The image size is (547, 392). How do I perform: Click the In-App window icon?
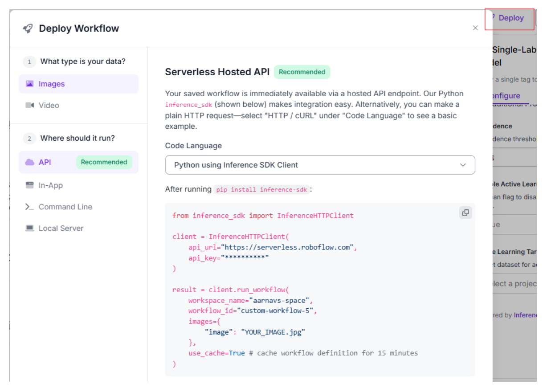[30, 185]
